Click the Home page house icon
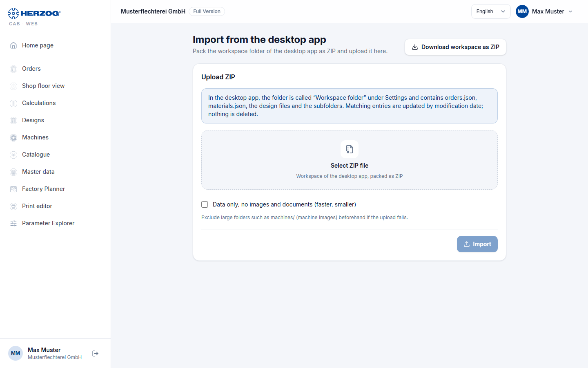 pos(13,45)
